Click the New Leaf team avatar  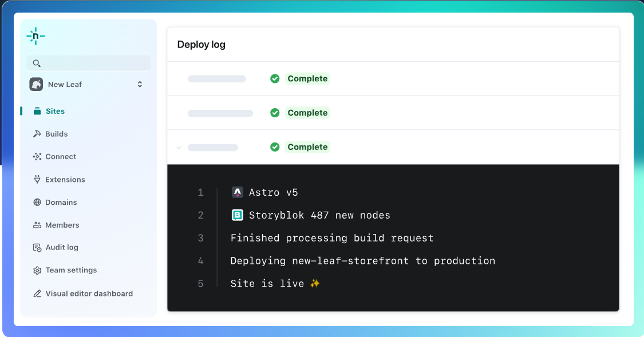tap(36, 84)
